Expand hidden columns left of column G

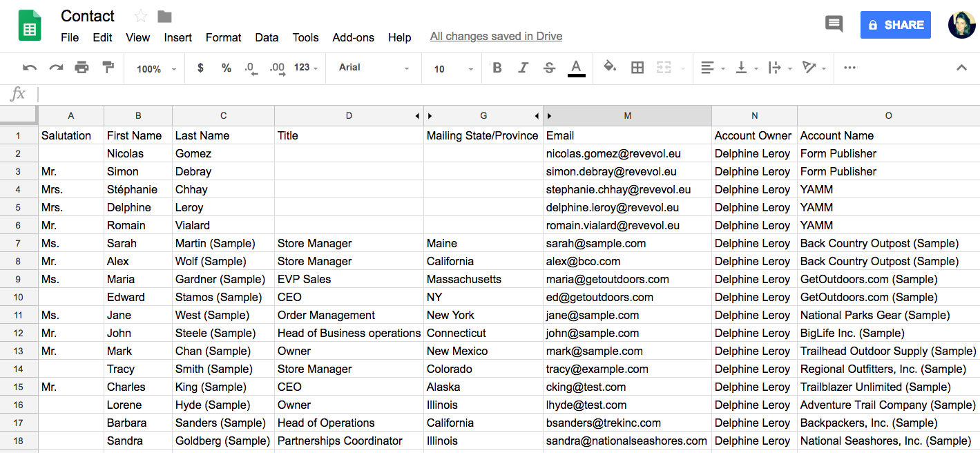coord(430,115)
